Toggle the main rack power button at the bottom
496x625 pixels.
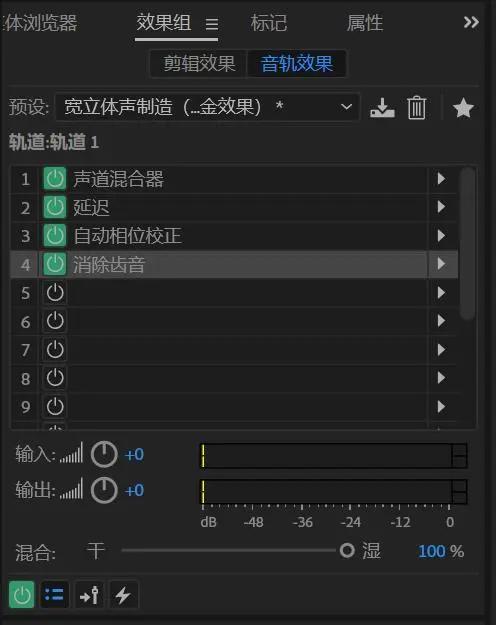(x=22, y=595)
